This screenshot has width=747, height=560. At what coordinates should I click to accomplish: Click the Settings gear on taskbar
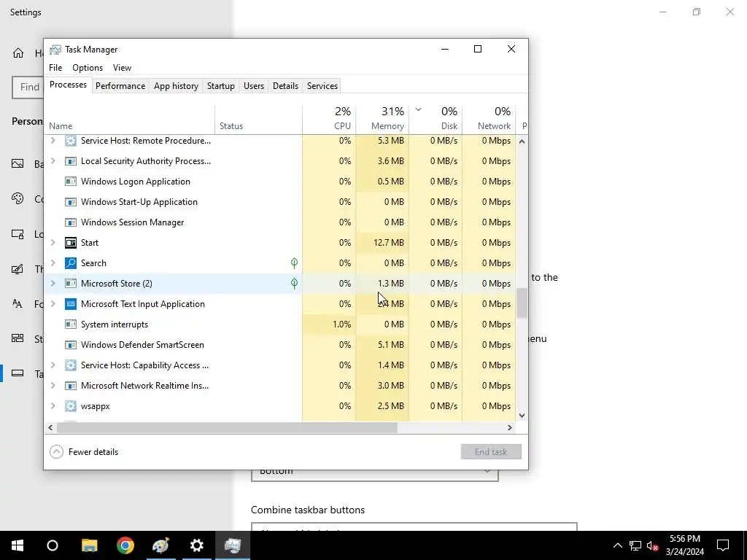point(197,545)
